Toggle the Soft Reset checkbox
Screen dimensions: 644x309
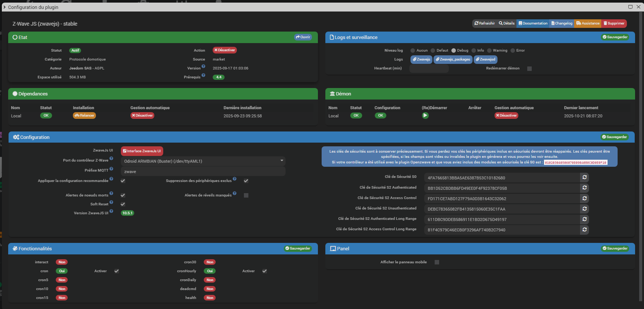123,204
